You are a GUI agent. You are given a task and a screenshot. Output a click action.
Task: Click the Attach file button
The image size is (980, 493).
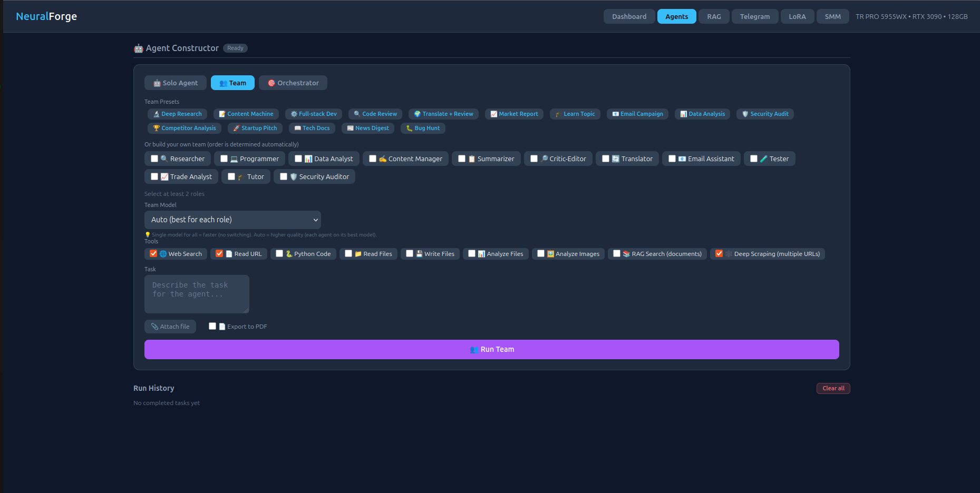170,327
